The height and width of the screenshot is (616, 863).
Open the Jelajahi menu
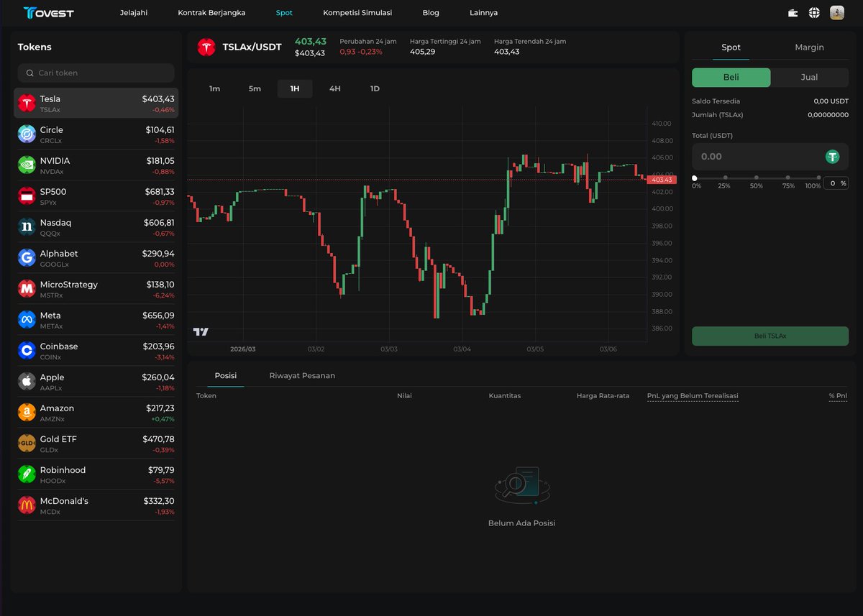point(134,13)
